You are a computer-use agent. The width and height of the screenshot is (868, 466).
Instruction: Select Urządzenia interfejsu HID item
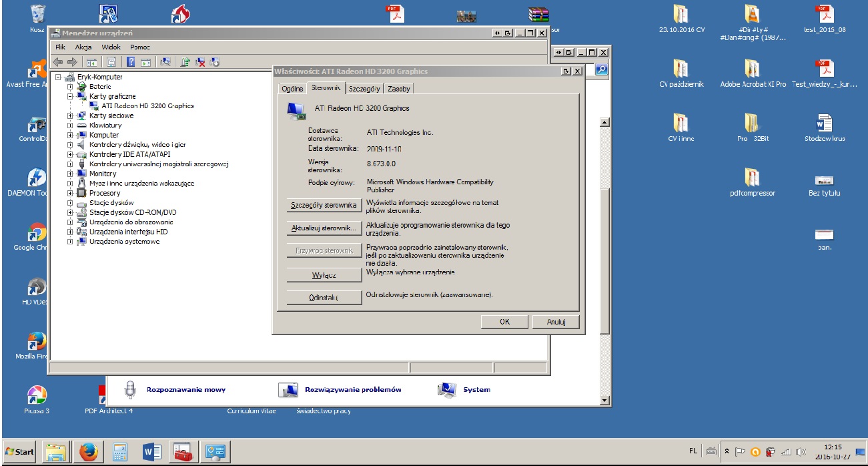click(128, 232)
